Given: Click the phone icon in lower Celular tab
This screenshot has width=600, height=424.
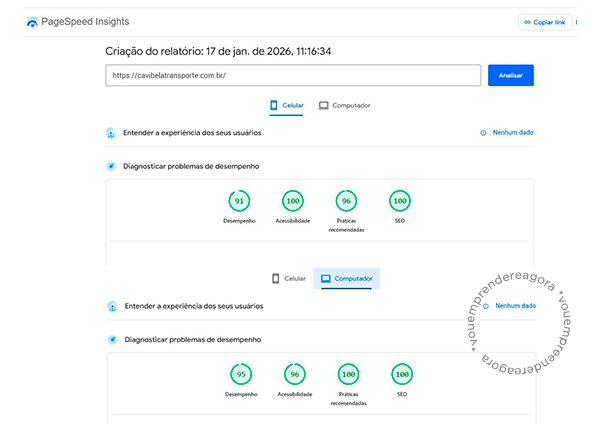Looking at the screenshot, I should (276, 279).
